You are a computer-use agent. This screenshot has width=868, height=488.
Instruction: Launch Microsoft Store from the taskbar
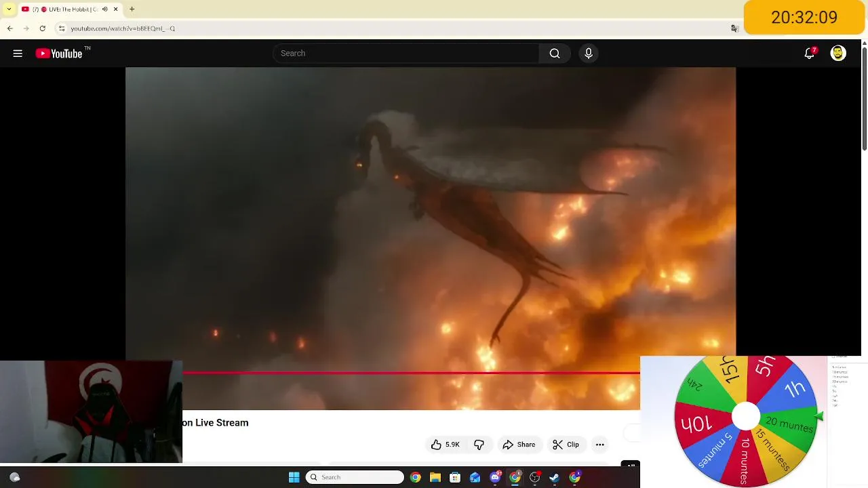455,477
